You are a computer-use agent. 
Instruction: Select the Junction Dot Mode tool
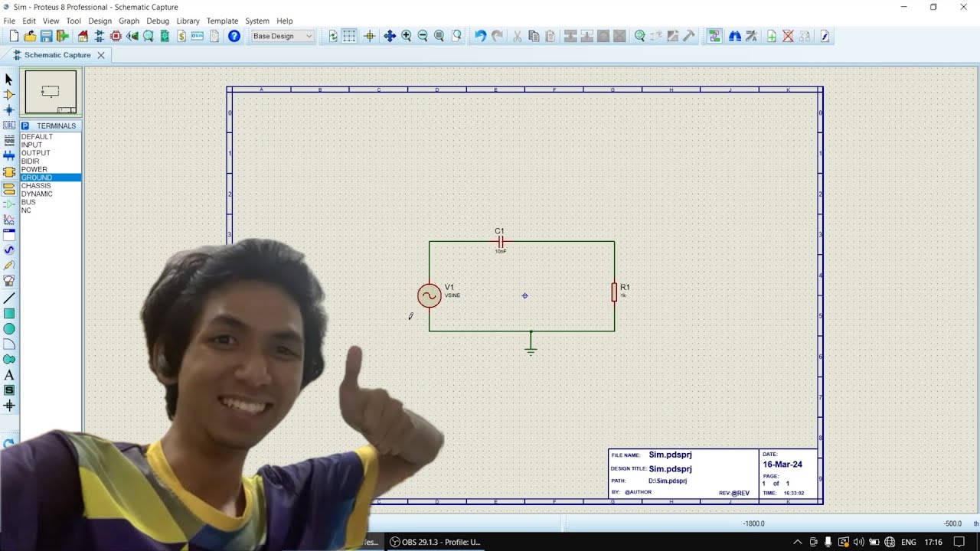tap(9, 110)
